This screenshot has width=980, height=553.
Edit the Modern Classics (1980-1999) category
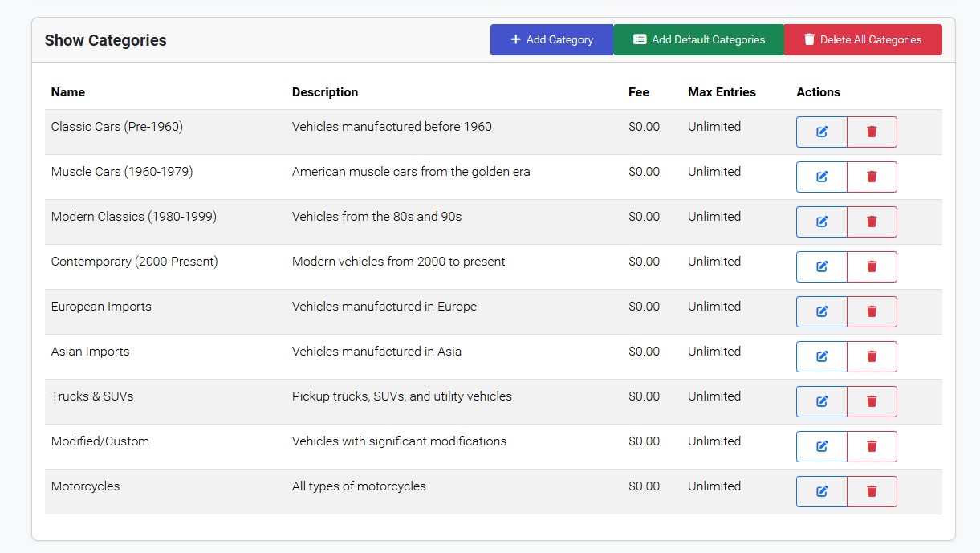tap(821, 222)
